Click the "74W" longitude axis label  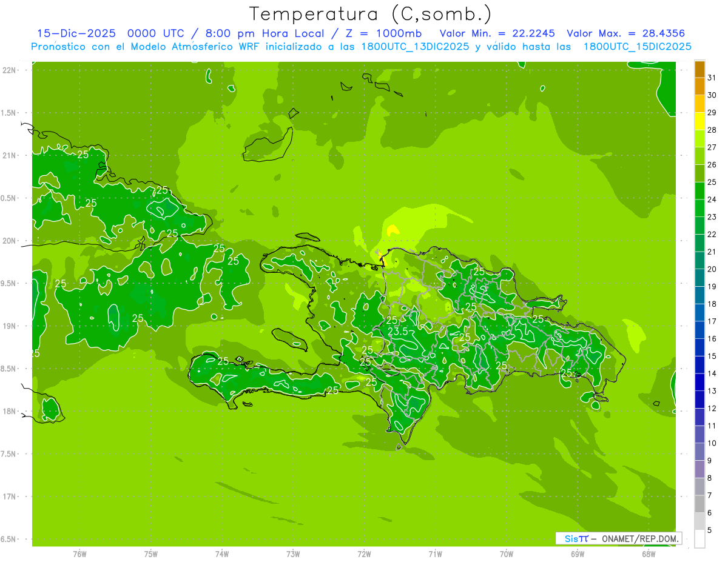(222, 554)
